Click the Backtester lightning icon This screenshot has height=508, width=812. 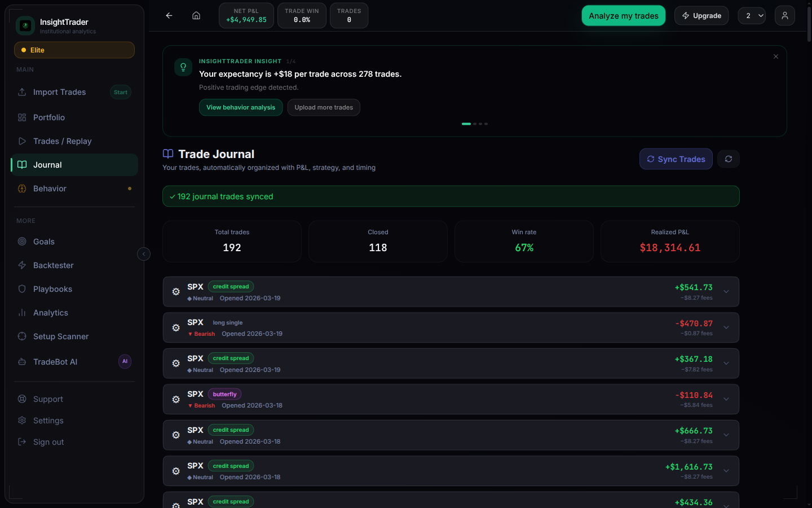[x=21, y=265]
